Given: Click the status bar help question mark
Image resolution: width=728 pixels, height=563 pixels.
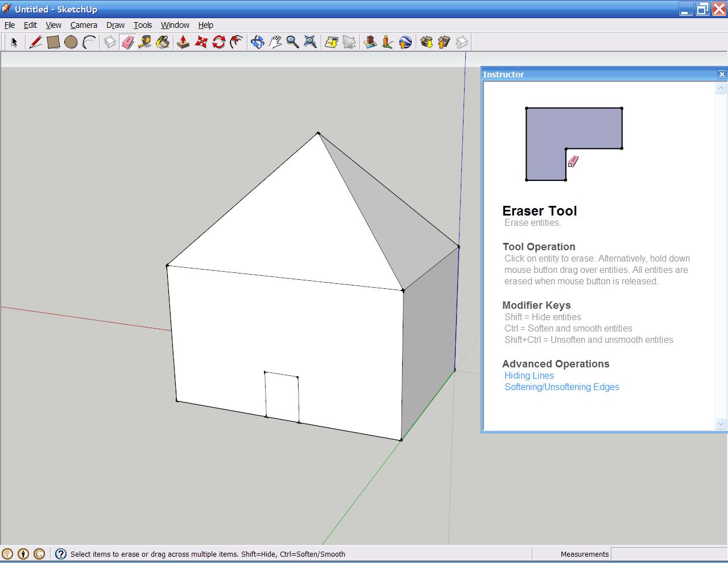Looking at the screenshot, I should [60, 554].
